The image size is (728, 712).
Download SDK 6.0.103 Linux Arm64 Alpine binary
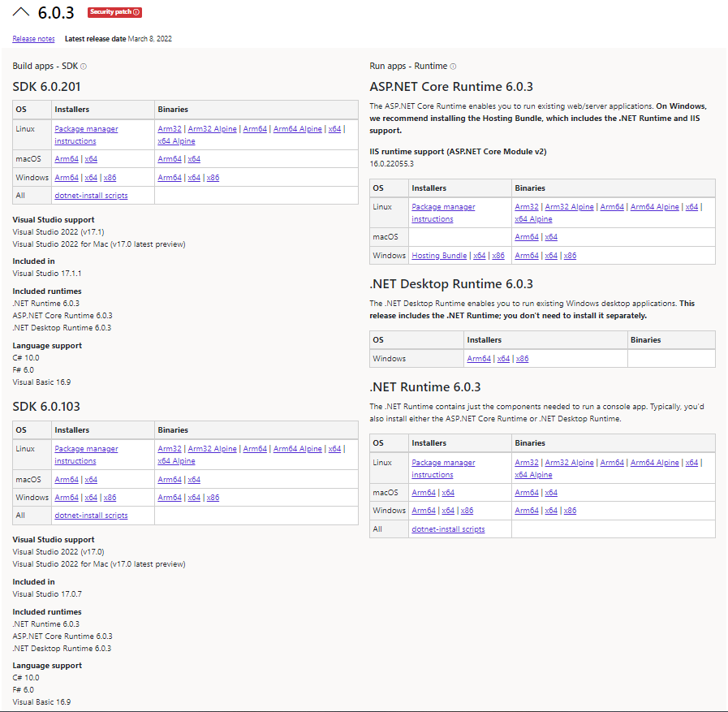point(298,449)
